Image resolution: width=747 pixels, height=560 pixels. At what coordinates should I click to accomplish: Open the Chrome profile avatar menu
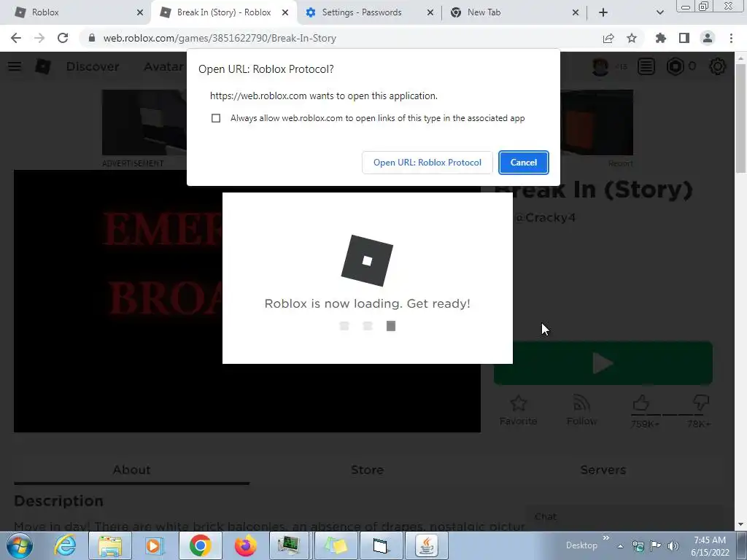tap(708, 38)
